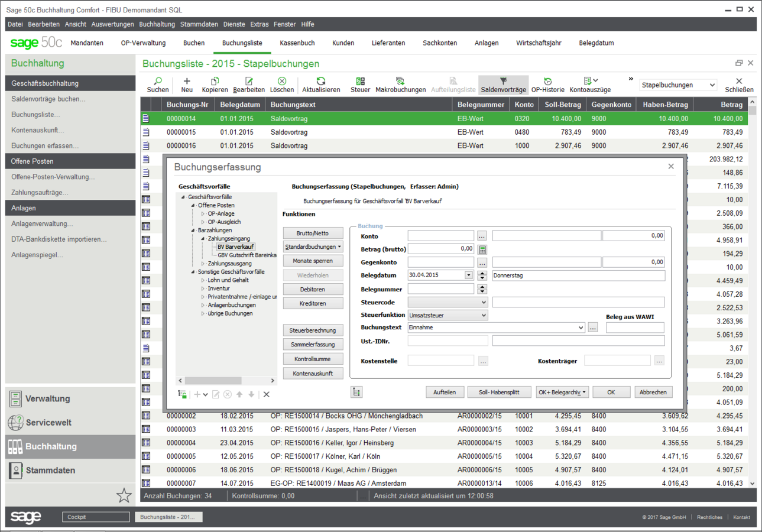Image resolution: width=762 pixels, height=532 pixels.
Task: Click the Suchen search toolbar icon
Action: tap(158, 82)
